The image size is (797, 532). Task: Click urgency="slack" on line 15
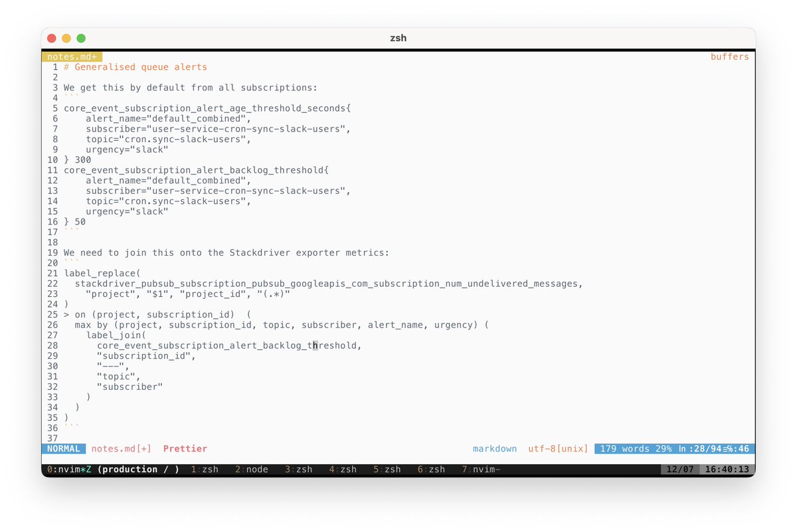point(127,211)
